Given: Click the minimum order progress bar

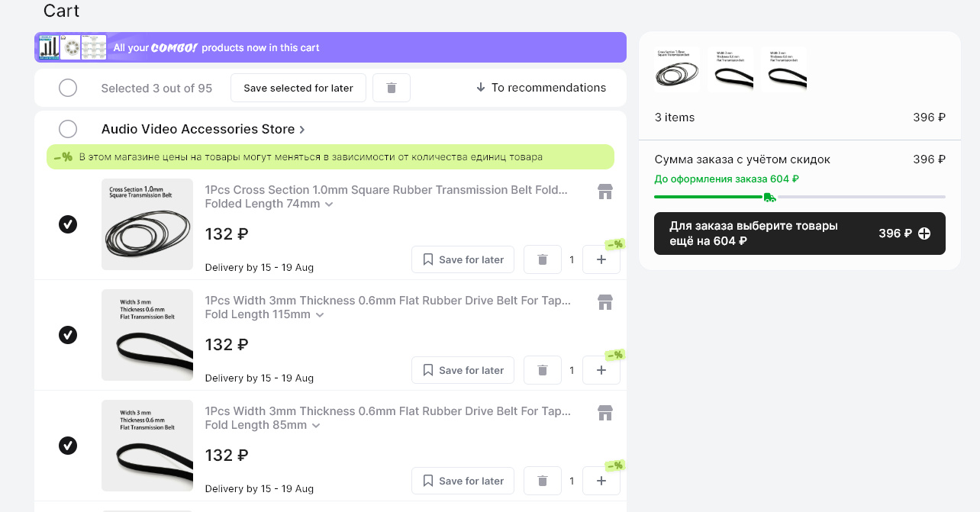Looking at the screenshot, I should click(x=799, y=197).
